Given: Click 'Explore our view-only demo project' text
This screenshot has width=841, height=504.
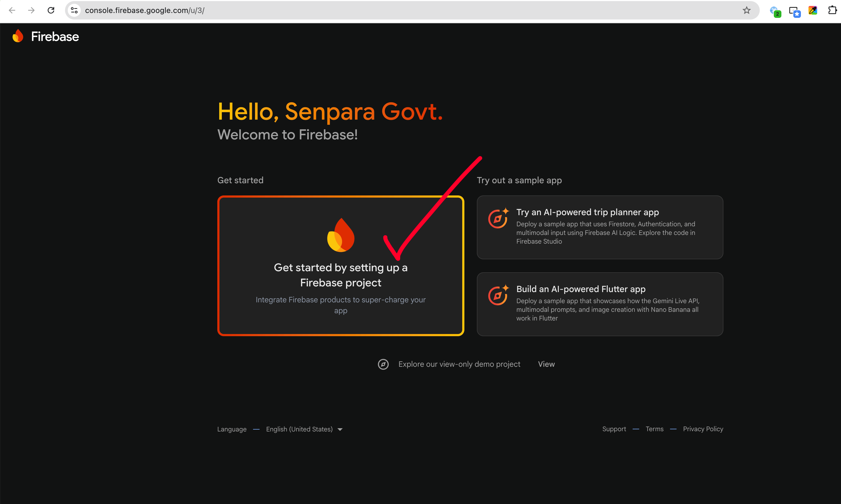Looking at the screenshot, I should (459, 364).
